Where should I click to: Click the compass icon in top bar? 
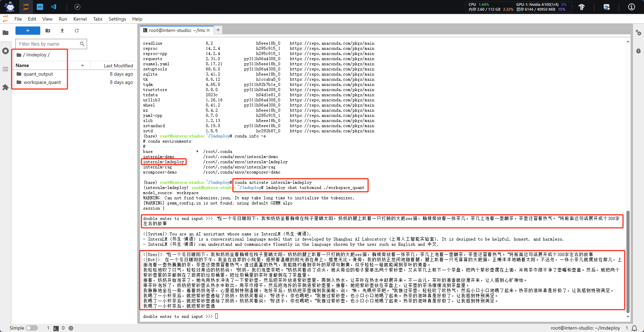point(77,7)
